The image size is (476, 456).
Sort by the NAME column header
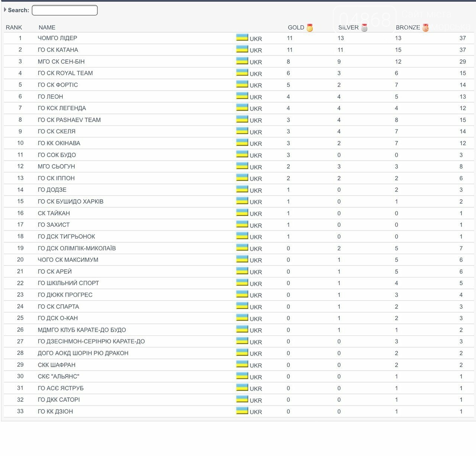(47, 28)
